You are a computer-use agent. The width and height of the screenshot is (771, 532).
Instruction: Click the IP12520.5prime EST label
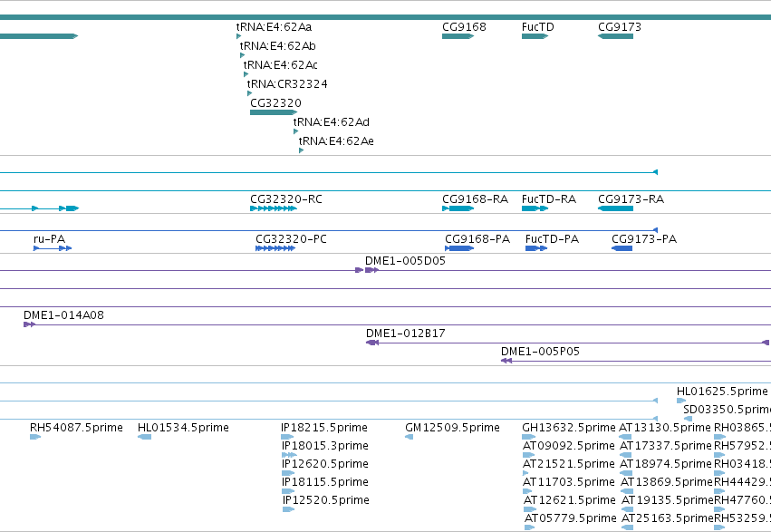pos(326,500)
